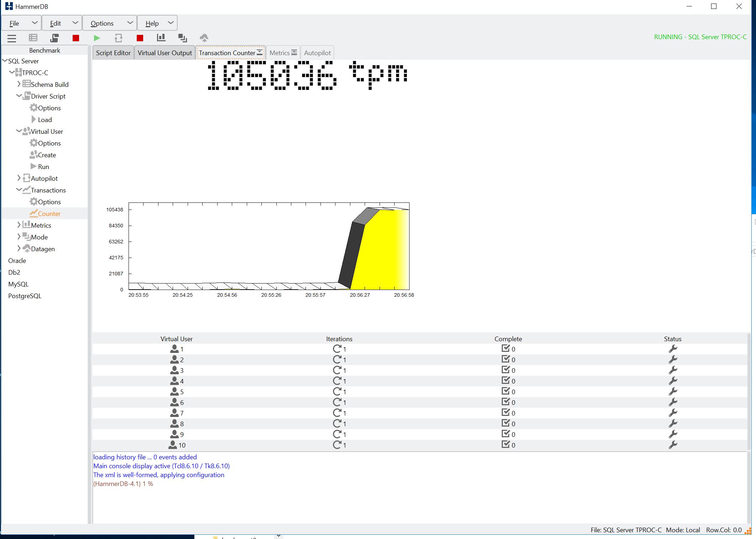Click the HammerDB title bar logo

[9, 6]
